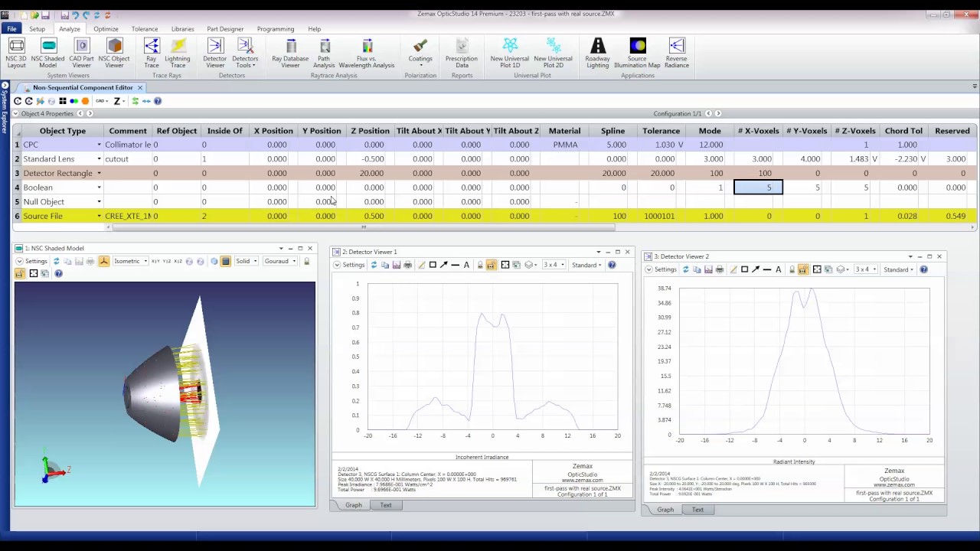
Task: Select the PMMA material cell
Action: (x=564, y=145)
